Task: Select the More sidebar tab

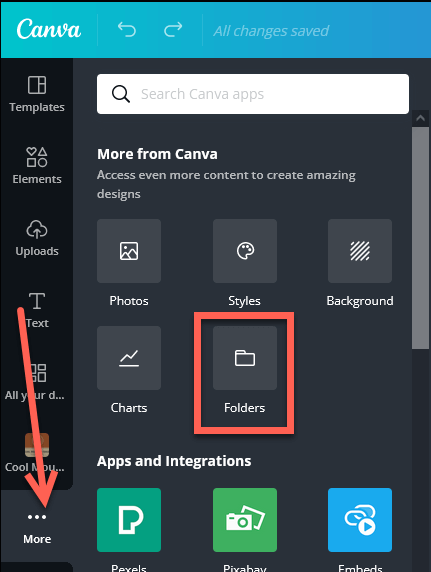Action: (37, 527)
